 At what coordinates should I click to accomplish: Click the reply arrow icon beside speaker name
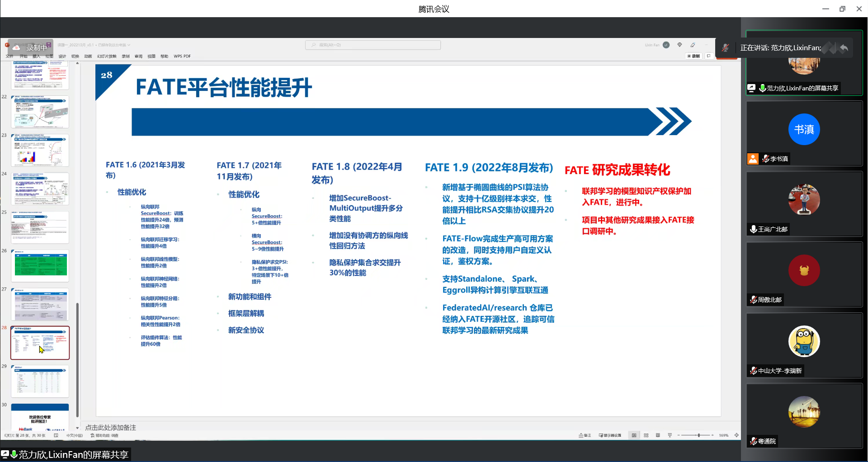[x=844, y=48]
